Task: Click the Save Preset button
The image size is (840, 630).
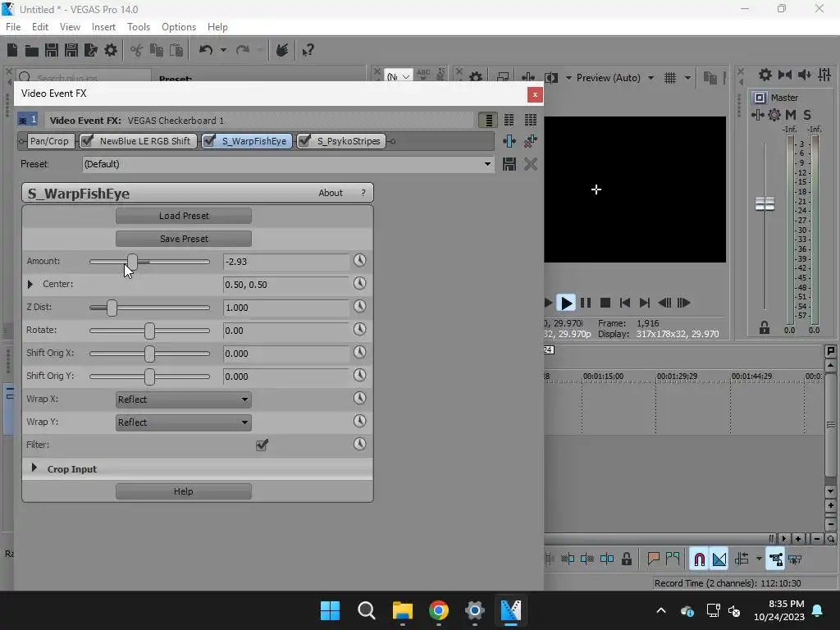Action: point(184,239)
